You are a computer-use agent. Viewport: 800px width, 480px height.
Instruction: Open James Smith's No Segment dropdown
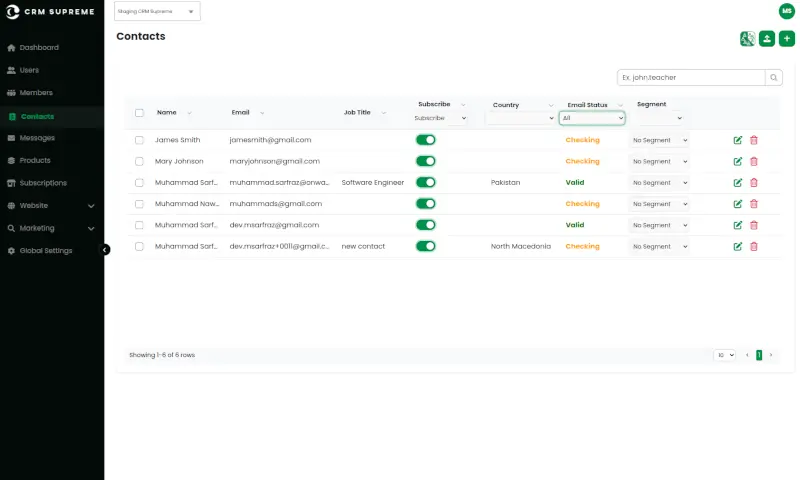pos(660,140)
